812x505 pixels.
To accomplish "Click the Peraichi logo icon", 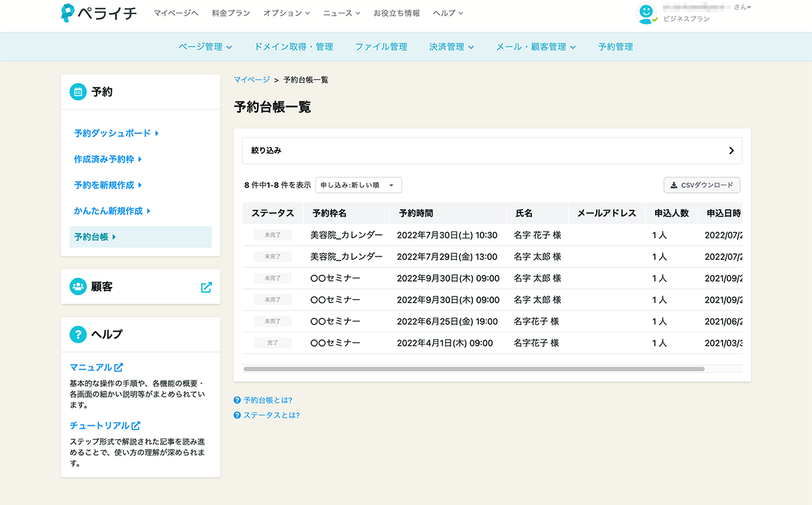I will [68, 14].
